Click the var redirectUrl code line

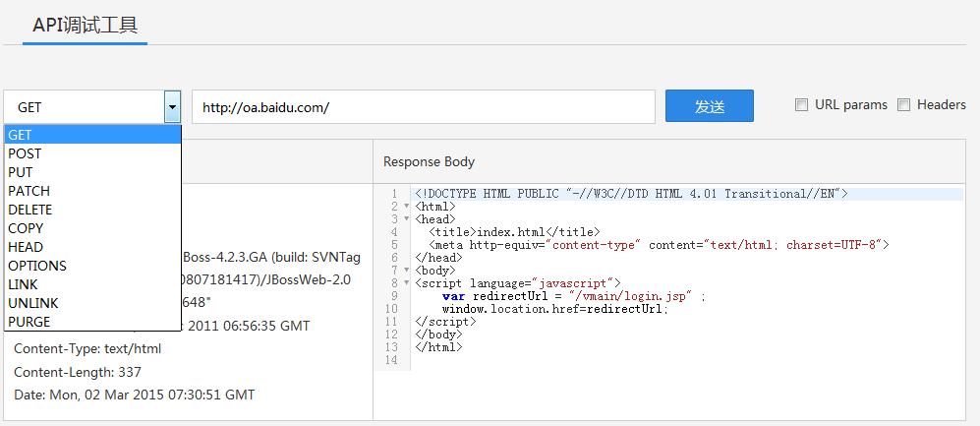click(x=574, y=296)
